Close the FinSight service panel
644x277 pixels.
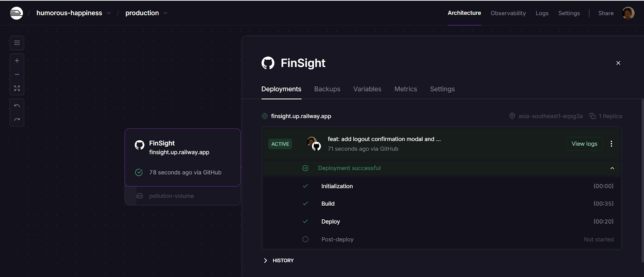coord(618,63)
